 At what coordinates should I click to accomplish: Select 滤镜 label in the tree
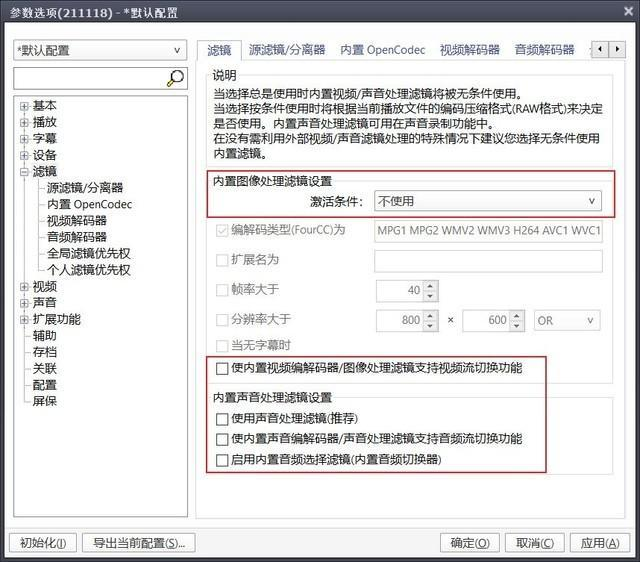click(45, 171)
